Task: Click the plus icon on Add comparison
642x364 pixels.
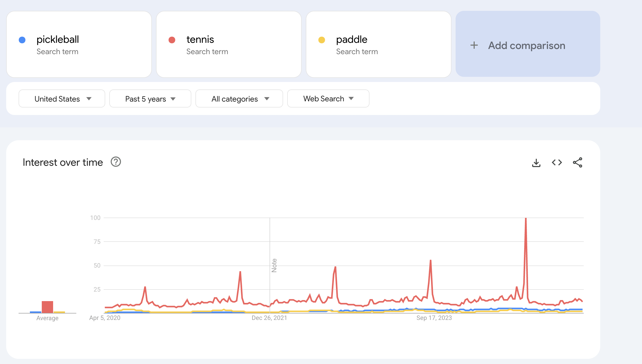Action: [x=474, y=45]
